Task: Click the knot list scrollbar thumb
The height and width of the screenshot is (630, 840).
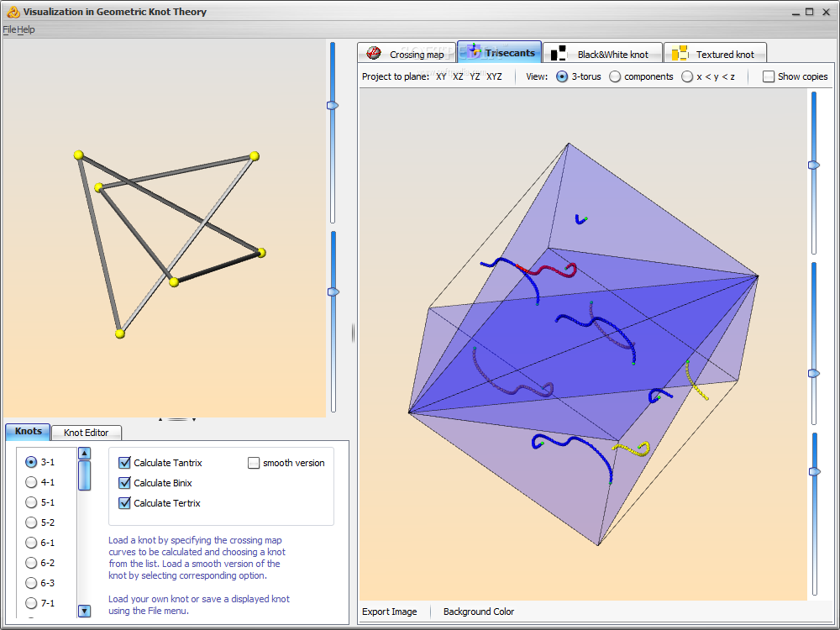Action: [84, 475]
